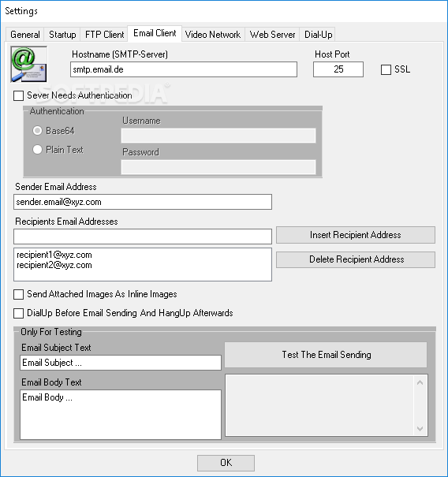Check DialUp Before Email Sending option
This screenshot has width=448, height=477.
(x=19, y=313)
